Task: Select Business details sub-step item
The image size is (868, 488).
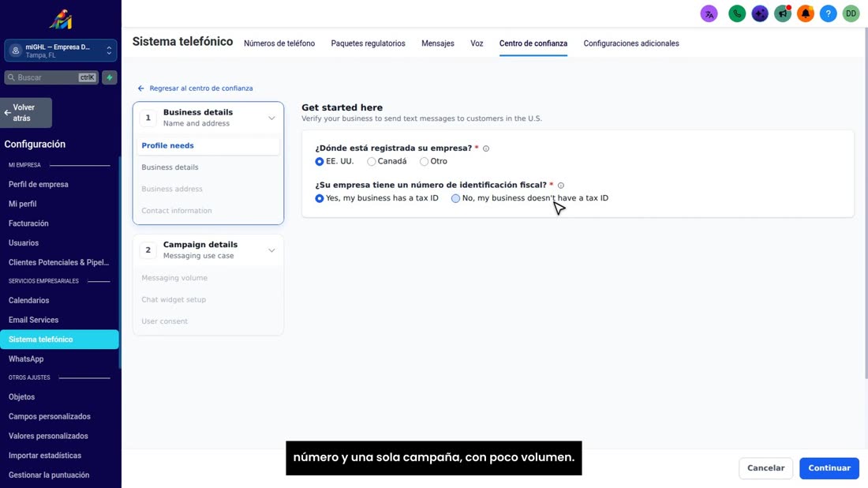Action: click(170, 167)
